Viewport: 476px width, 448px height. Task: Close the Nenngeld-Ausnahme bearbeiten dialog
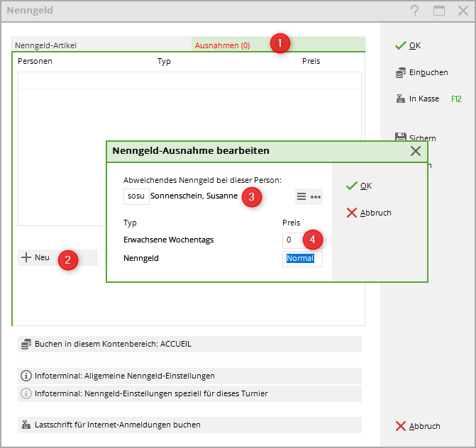point(415,151)
